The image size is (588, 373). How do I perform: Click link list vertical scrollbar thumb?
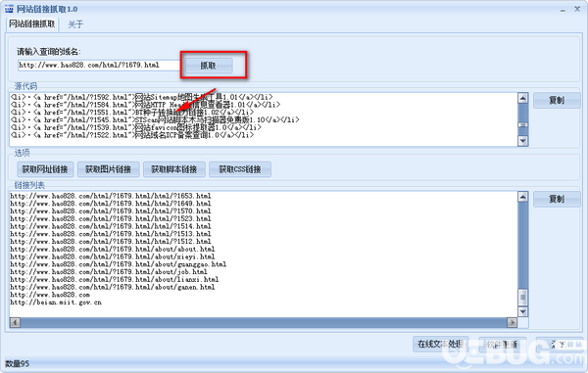(522, 298)
